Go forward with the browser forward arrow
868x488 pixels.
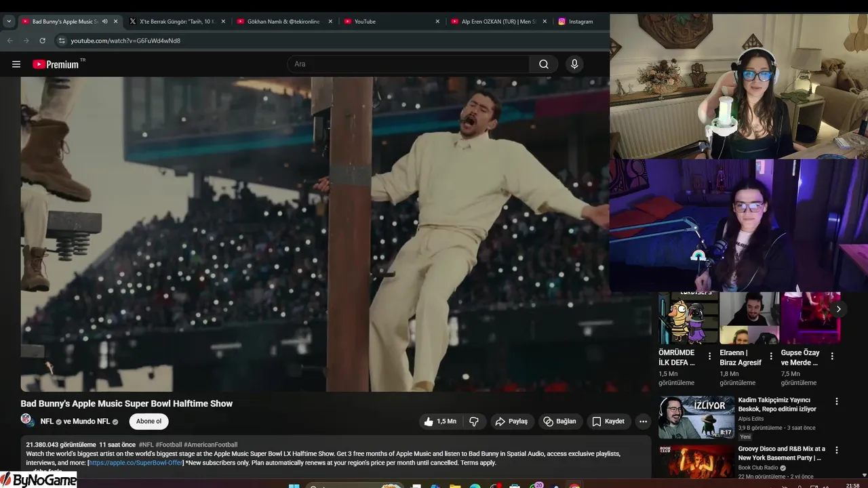pos(26,41)
